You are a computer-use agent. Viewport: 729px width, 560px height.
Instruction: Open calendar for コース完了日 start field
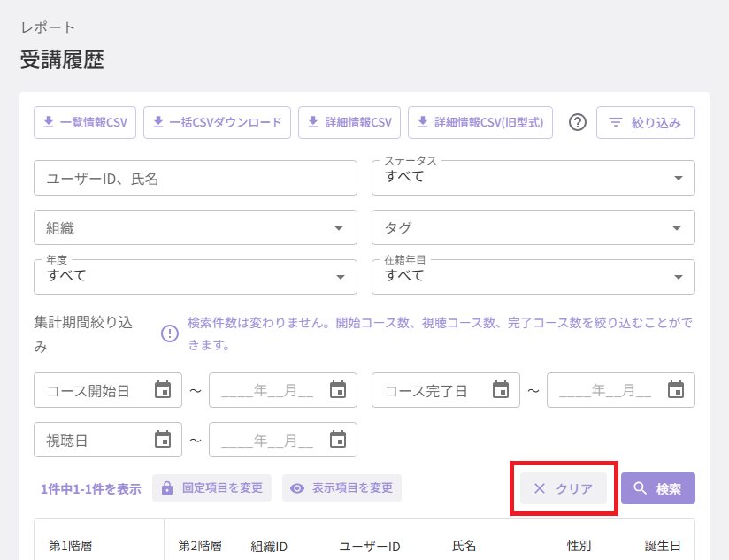(x=501, y=390)
